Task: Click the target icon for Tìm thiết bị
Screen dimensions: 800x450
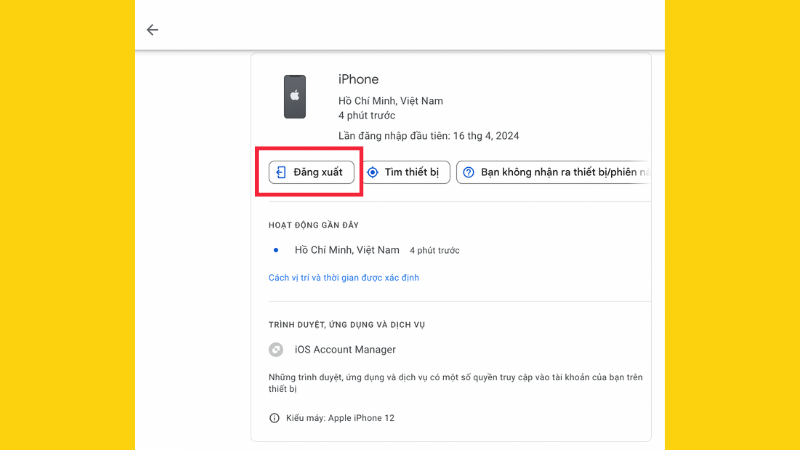Action: (373, 173)
